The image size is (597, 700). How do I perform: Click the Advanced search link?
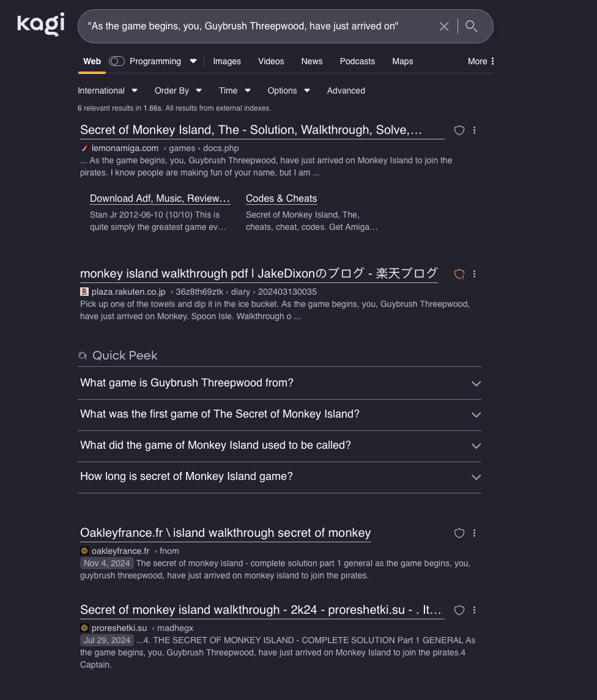(346, 90)
